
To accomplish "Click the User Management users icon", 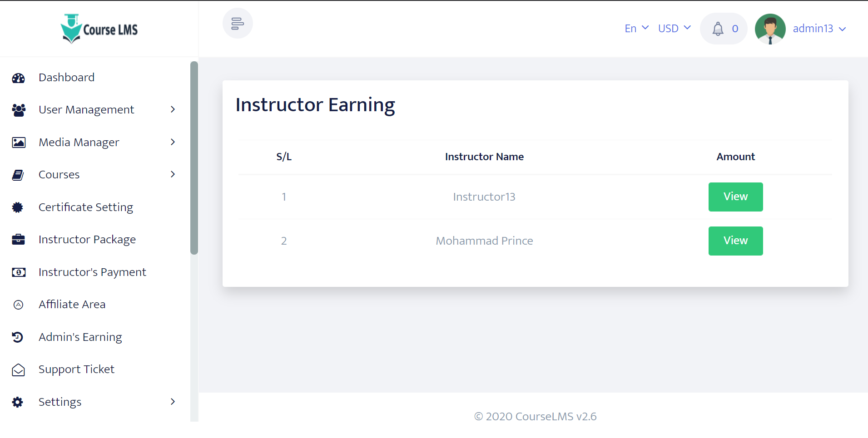I will [18, 110].
